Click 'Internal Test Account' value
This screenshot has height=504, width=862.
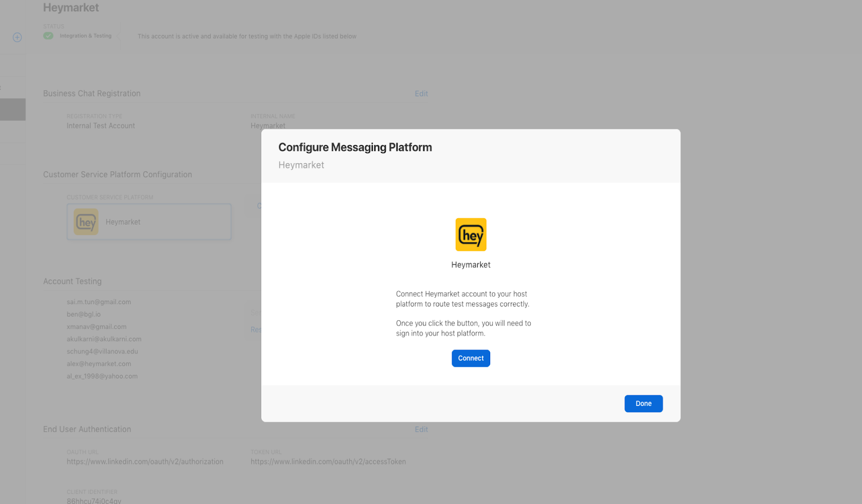coord(101,126)
